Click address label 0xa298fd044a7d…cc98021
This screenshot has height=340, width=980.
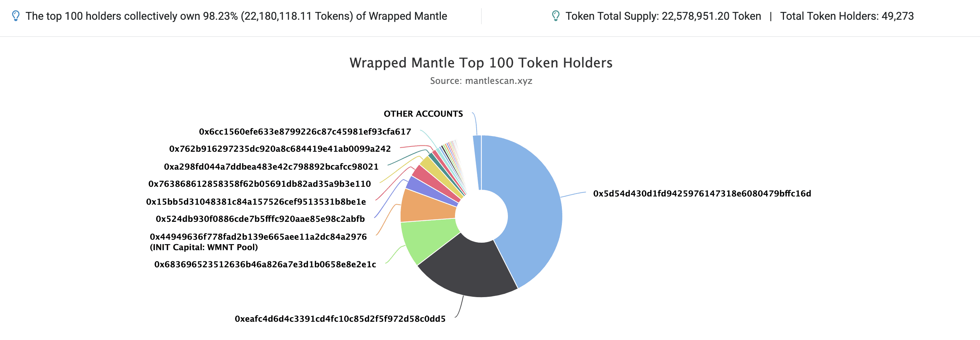click(271, 167)
